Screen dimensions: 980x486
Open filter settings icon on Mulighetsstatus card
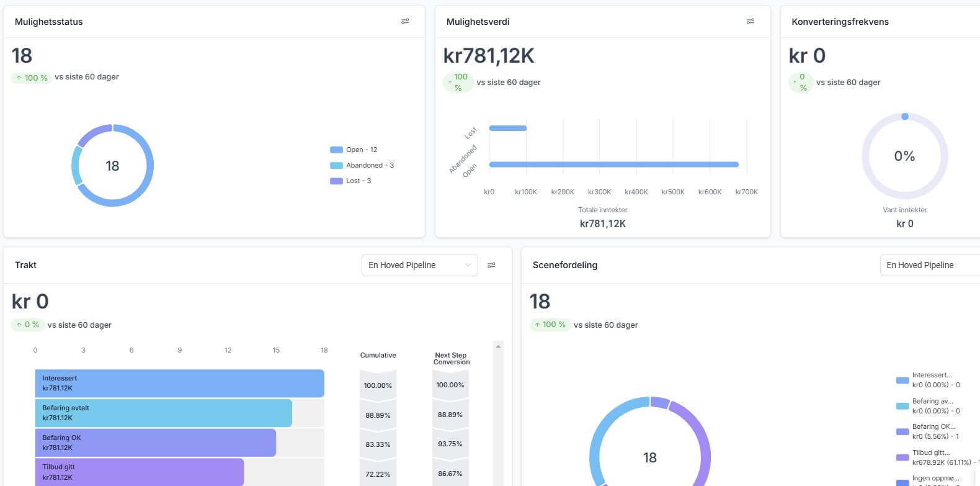pyautogui.click(x=405, y=22)
